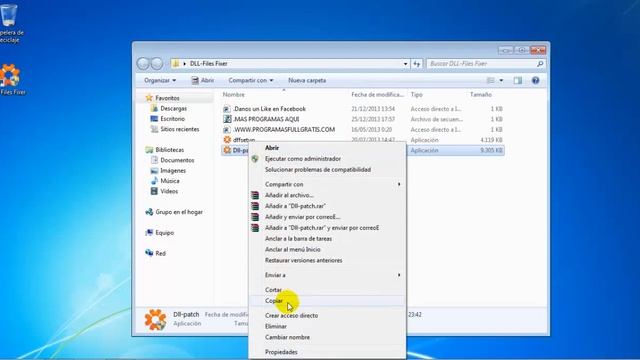Select Anclar a la barra de tareas
Viewport: 640px width, 360px height.
tap(298, 238)
